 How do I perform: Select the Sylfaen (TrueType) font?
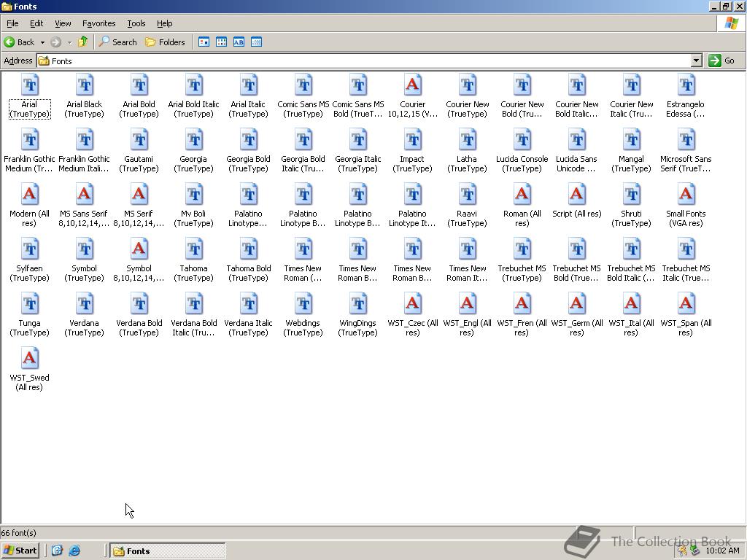pyautogui.click(x=29, y=249)
